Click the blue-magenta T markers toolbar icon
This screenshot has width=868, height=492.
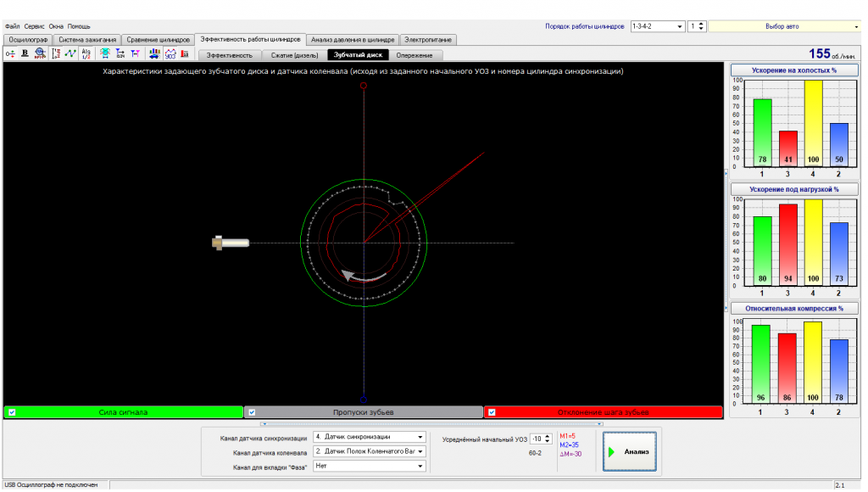click(135, 53)
